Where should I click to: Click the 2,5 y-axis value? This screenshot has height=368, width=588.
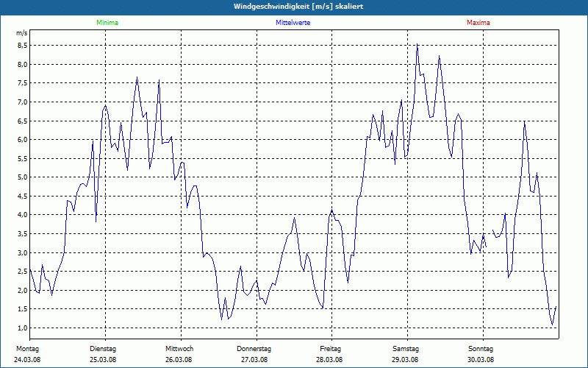coord(23,272)
